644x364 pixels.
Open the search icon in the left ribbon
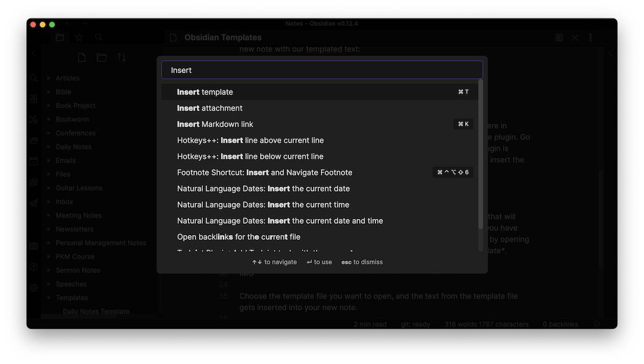click(34, 78)
